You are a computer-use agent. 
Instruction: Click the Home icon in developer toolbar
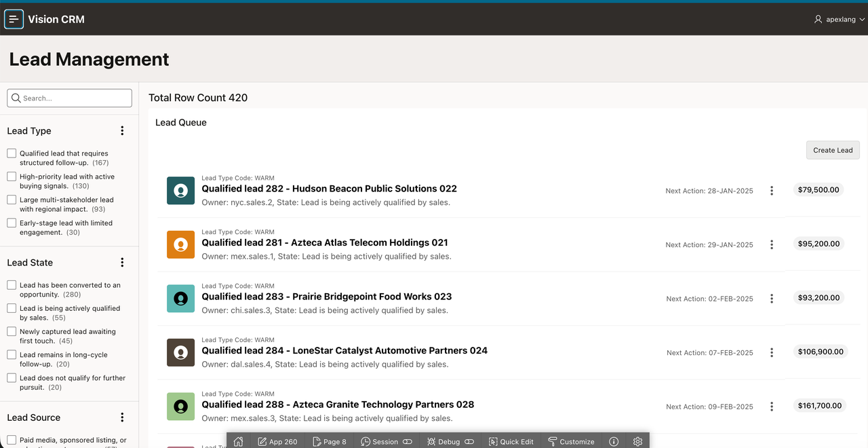[x=238, y=441]
